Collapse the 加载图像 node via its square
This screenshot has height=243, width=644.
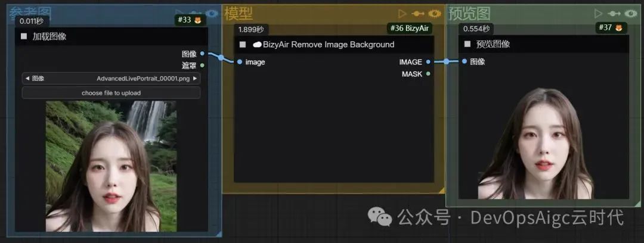[24, 36]
